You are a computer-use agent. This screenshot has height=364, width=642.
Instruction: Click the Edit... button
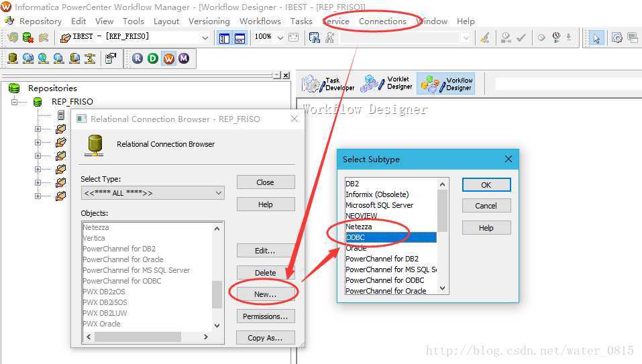265,251
